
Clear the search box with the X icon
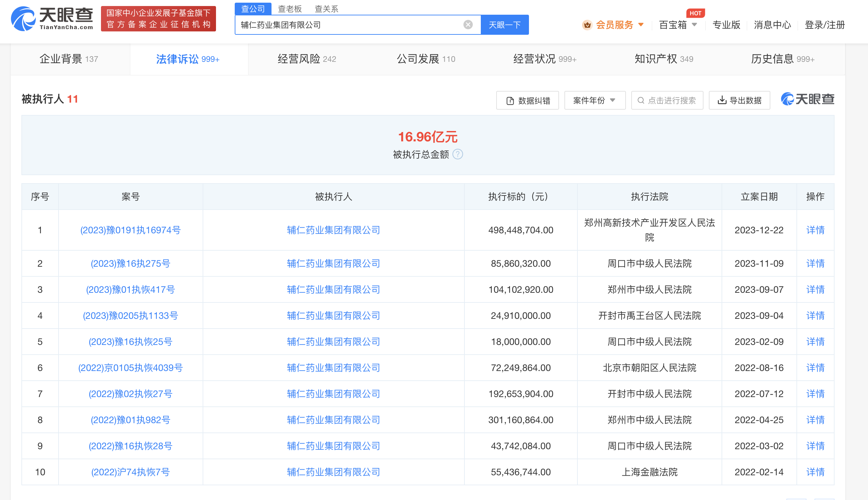(468, 25)
